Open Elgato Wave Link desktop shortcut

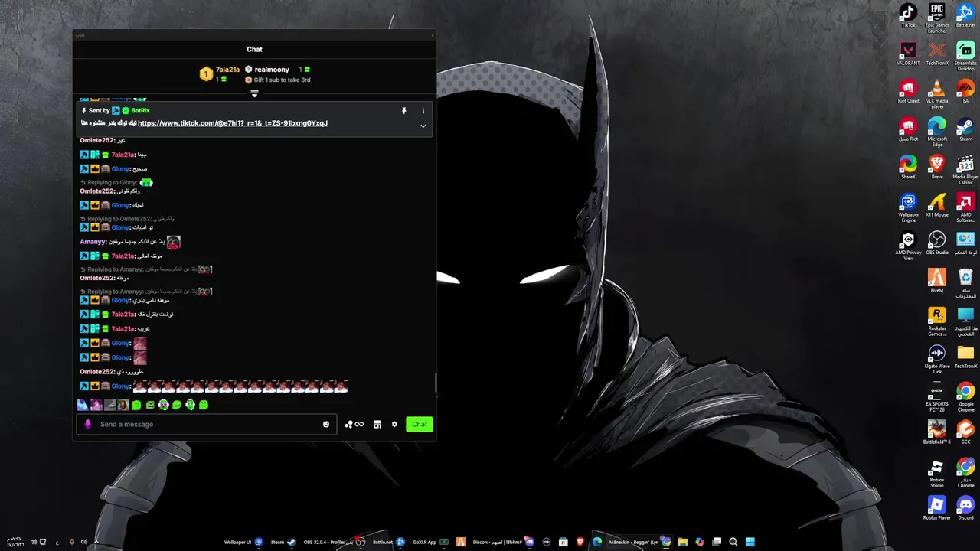[937, 360]
